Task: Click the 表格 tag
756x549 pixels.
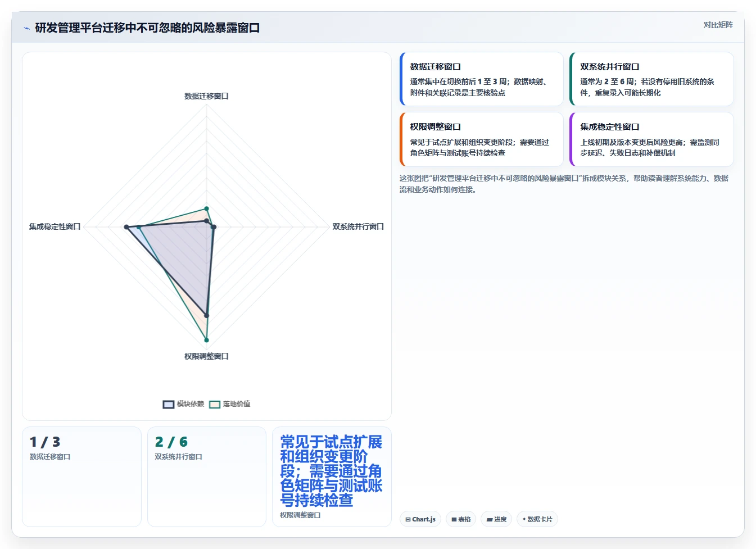Action: coord(461,519)
